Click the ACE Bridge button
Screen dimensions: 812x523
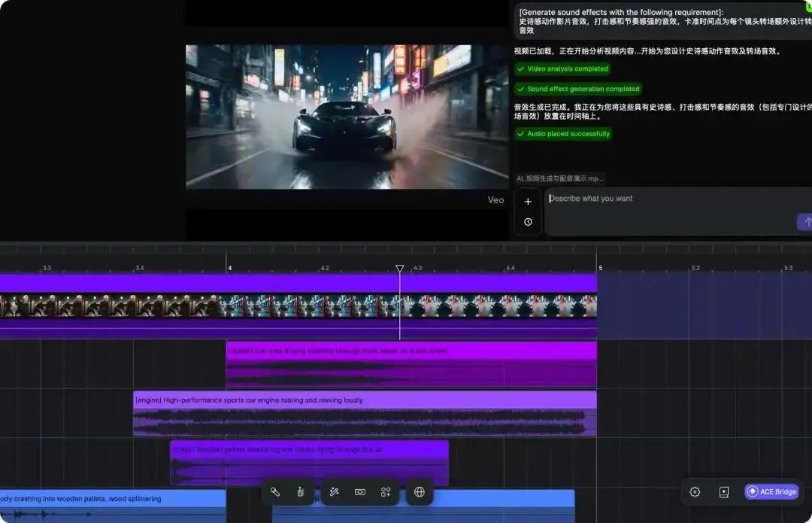(x=771, y=491)
